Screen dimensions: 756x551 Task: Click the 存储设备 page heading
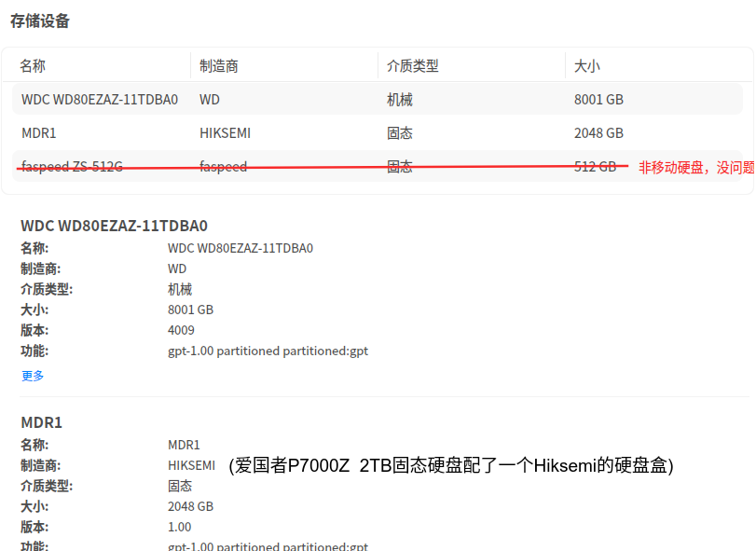(40, 21)
